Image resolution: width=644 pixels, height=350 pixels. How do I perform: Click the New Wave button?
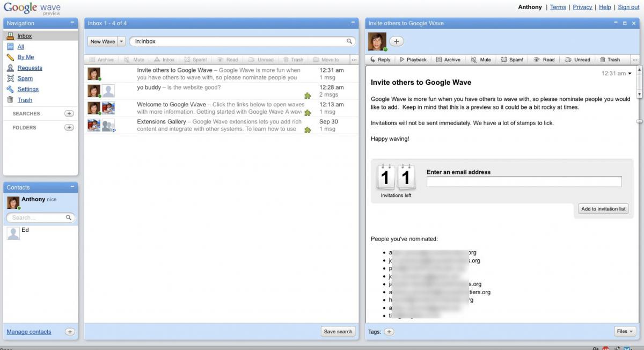(x=103, y=41)
